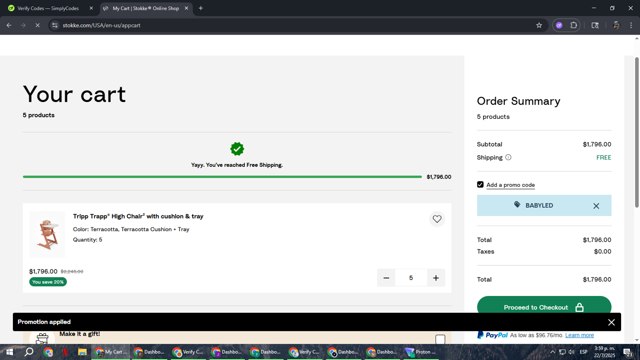Close the Verify Codes tab
Image resolution: width=640 pixels, height=360 pixels.
[x=91, y=8]
